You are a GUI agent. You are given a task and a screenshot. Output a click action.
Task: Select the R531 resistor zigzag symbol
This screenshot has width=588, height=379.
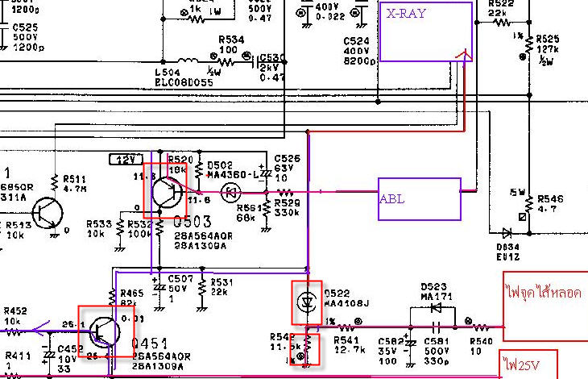[202, 288]
